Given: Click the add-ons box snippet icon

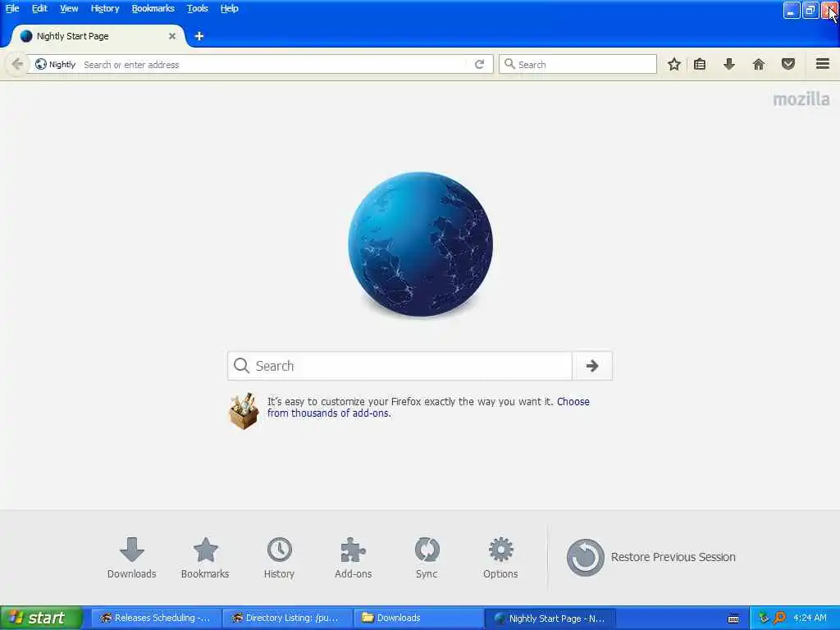Looking at the screenshot, I should click(x=244, y=411).
